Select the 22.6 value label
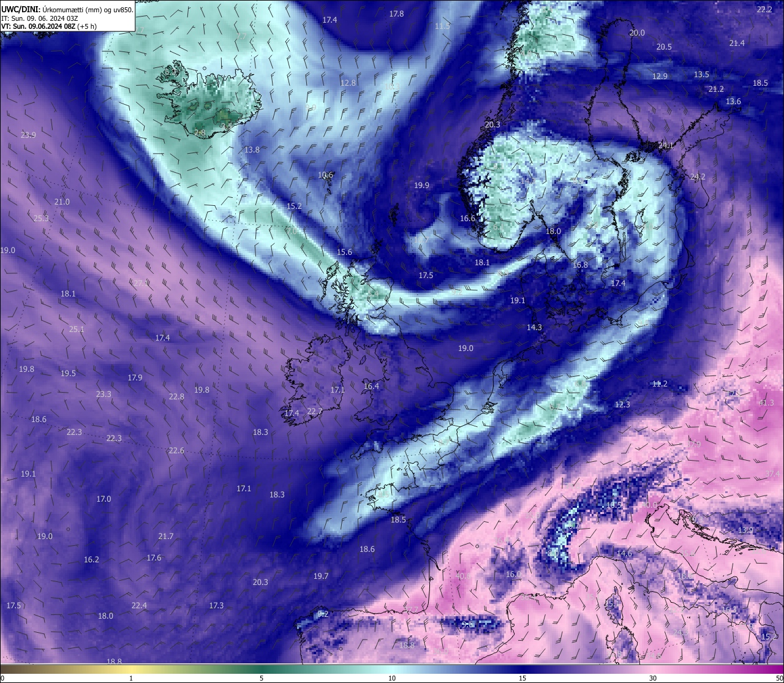Screen dimensions: 784x683 [176, 450]
